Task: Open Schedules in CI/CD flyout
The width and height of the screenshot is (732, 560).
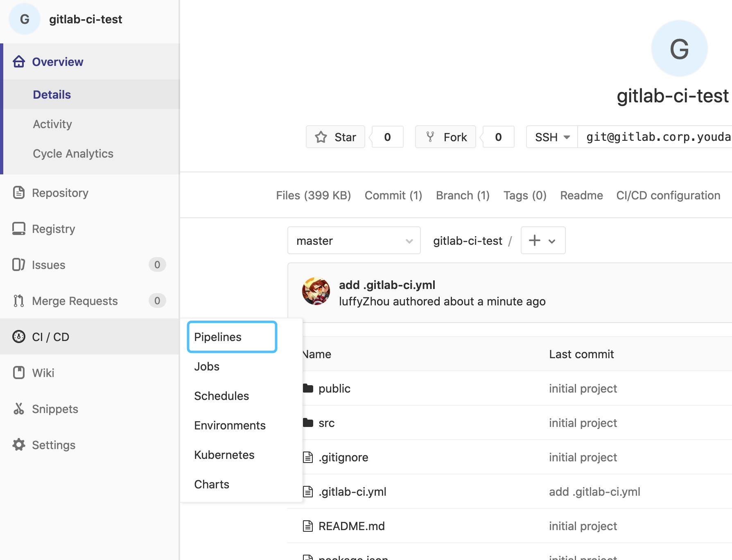Action: [x=221, y=396]
